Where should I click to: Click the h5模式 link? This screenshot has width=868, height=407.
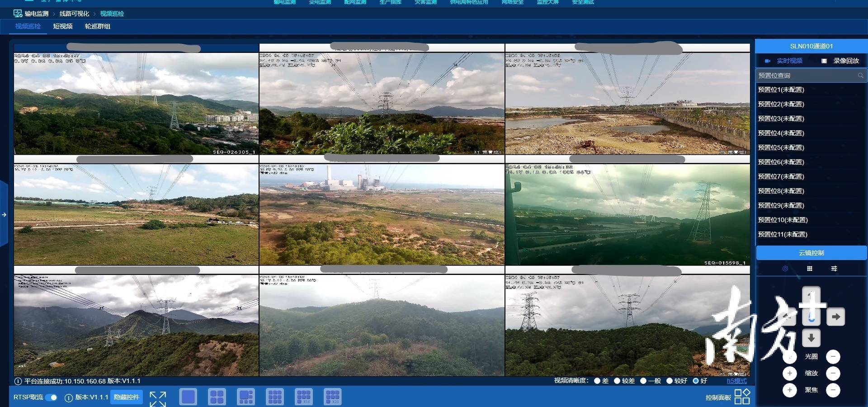coord(737,381)
